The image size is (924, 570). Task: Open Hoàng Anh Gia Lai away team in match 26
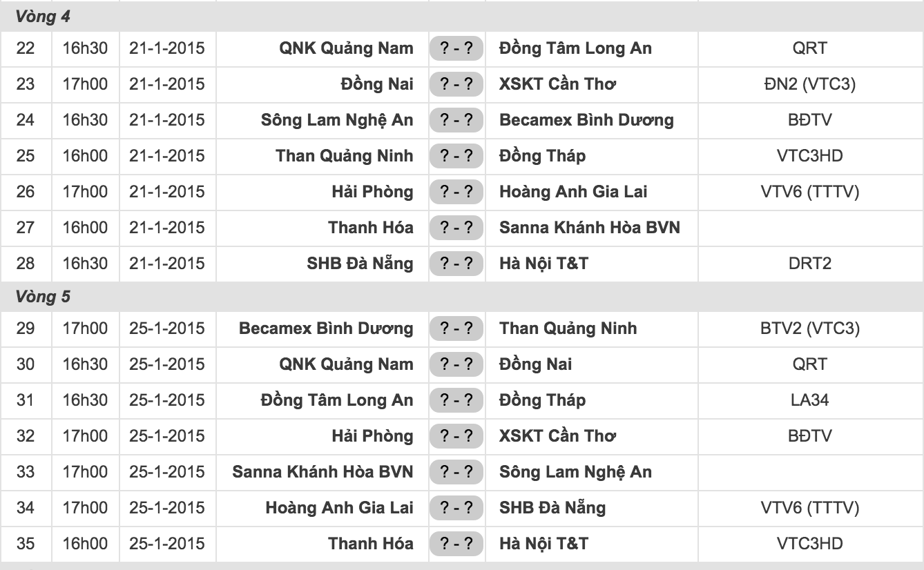coord(573,192)
